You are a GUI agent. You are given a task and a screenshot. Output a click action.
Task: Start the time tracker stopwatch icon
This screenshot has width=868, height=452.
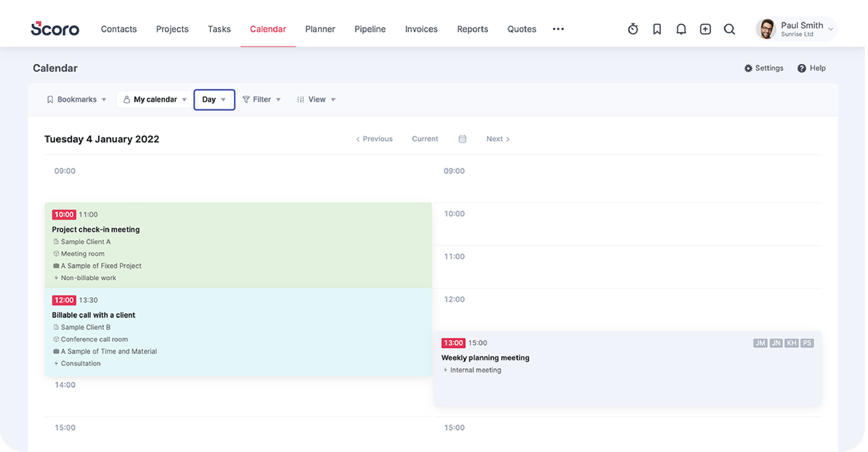[633, 29]
